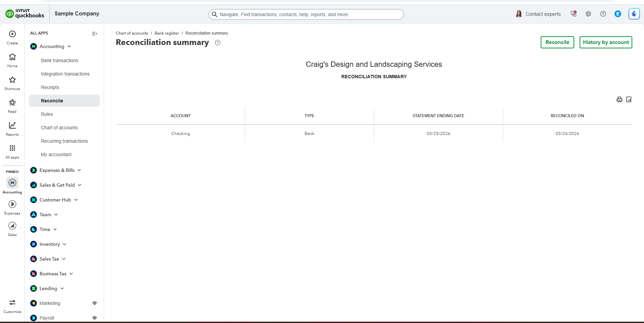This screenshot has height=323, width=644.
Task: Click the export icon beside print
Action: pyautogui.click(x=629, y=99)
